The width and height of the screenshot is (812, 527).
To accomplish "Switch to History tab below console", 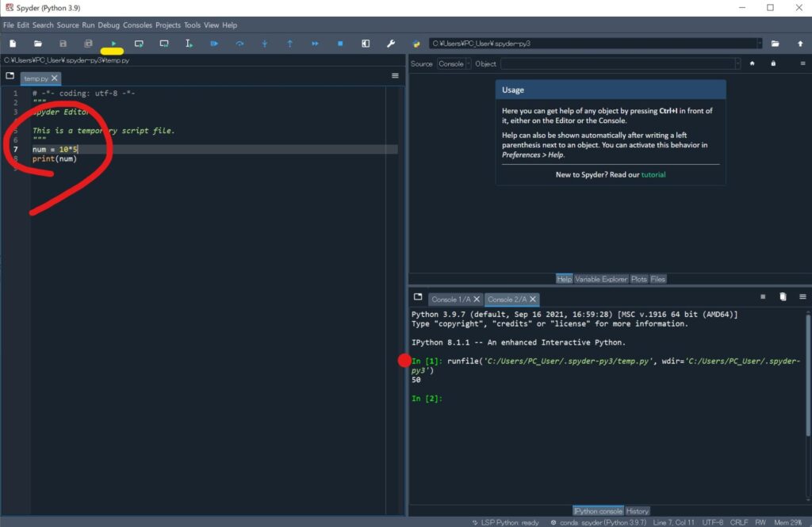I will pyautogui.click(x=637, y=511).
